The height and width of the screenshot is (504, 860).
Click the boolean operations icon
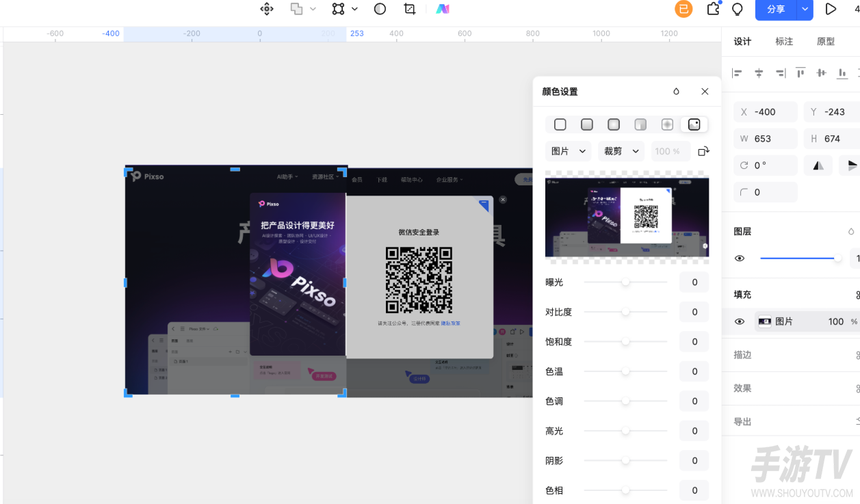[x=296, y=9]
